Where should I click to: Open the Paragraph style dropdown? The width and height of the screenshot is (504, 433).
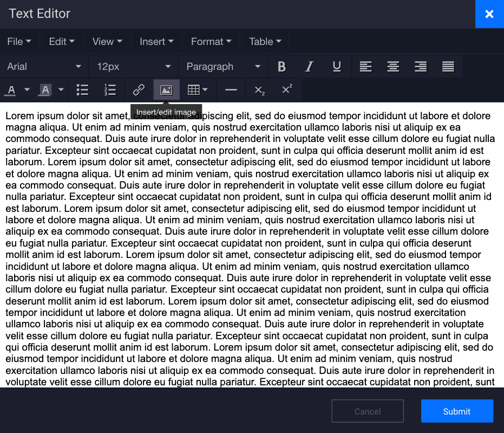[x=223, y=66]
